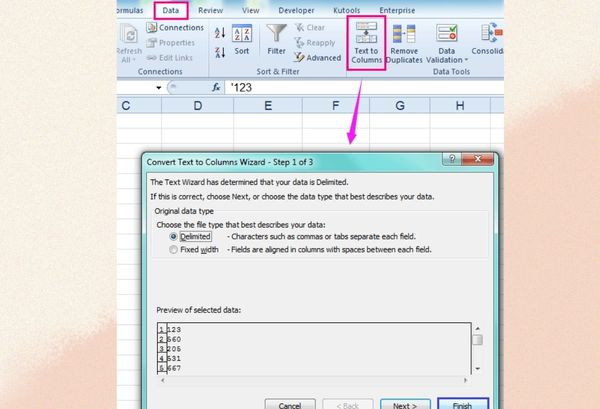Expand the Data Validation dropdown arrow

tap(466, 60)
